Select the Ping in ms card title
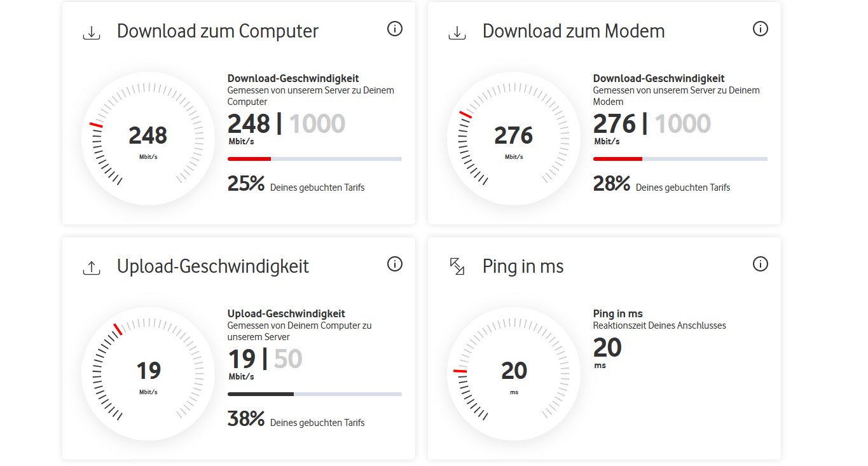Image resolution: width=868 pixels, height=466 pixels. pyautogui.click(x=523, y=266)
